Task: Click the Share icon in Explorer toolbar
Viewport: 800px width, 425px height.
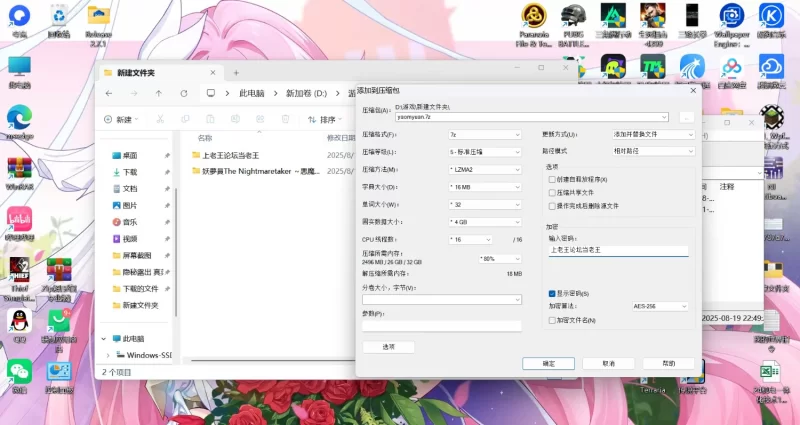Action: 260,119
